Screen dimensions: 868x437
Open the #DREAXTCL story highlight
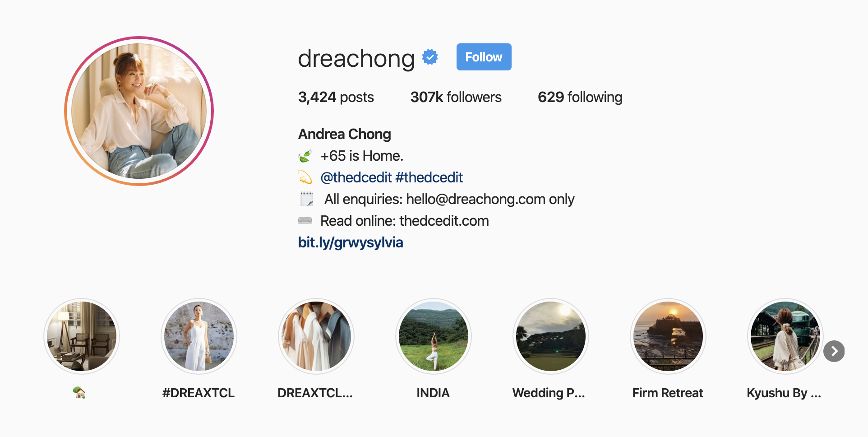(x=199, y=336)
